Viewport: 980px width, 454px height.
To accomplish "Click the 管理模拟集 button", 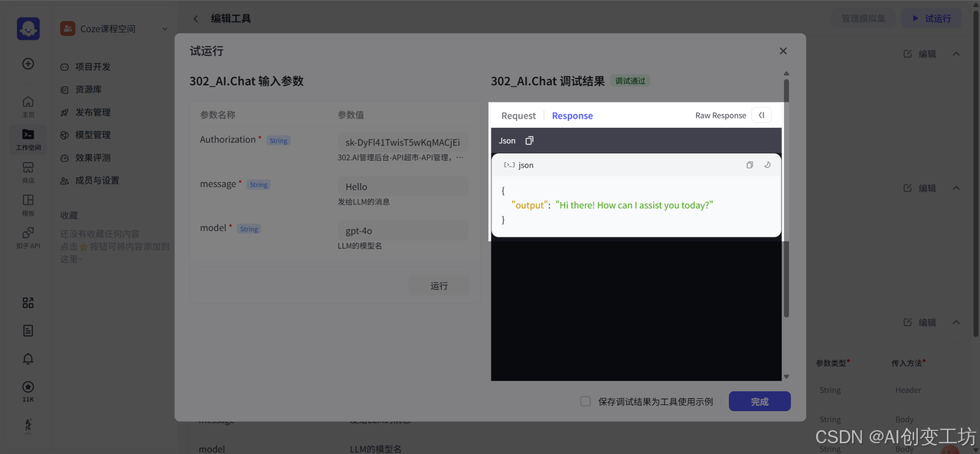I will pos(863,18).
